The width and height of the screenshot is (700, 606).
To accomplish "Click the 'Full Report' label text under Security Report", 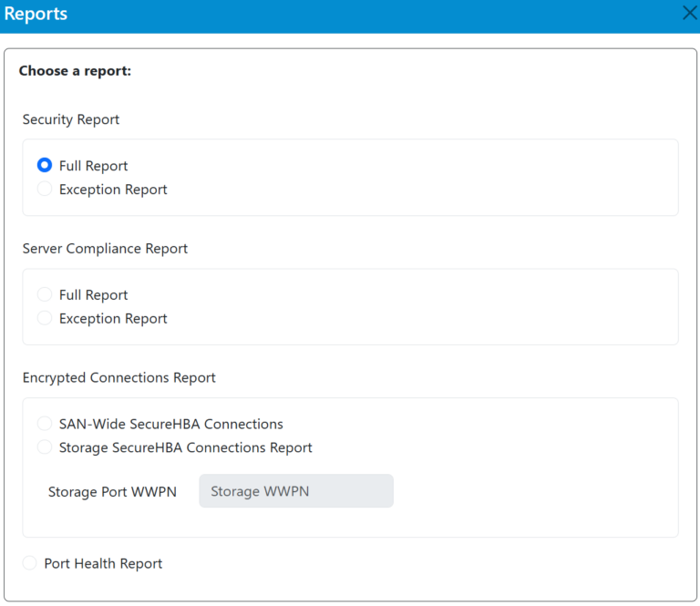I will (93, 166).
